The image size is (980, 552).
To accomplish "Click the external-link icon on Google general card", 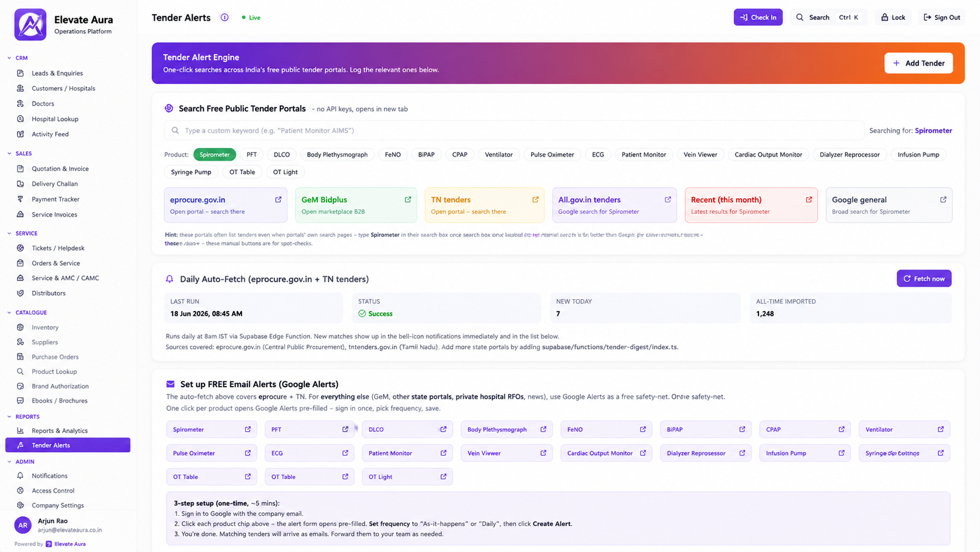I will pos(943,199).
